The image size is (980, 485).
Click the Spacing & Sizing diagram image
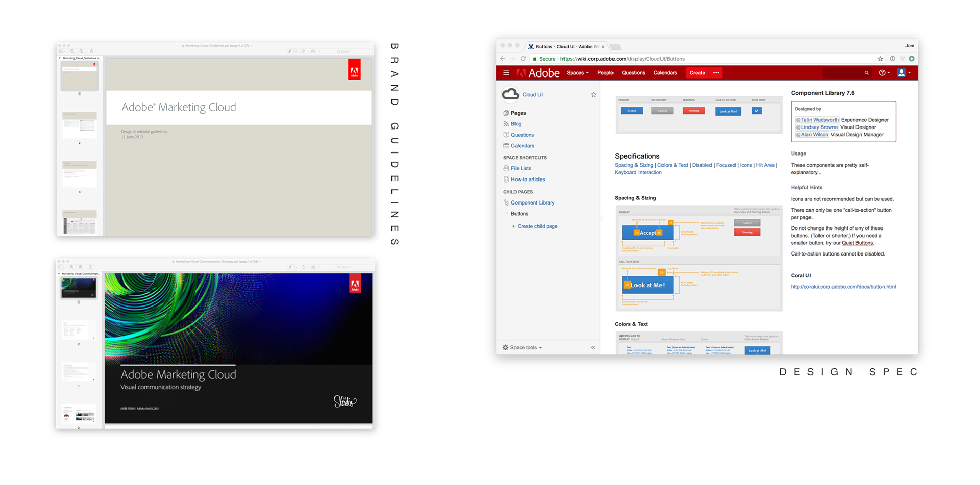(699, 258)
